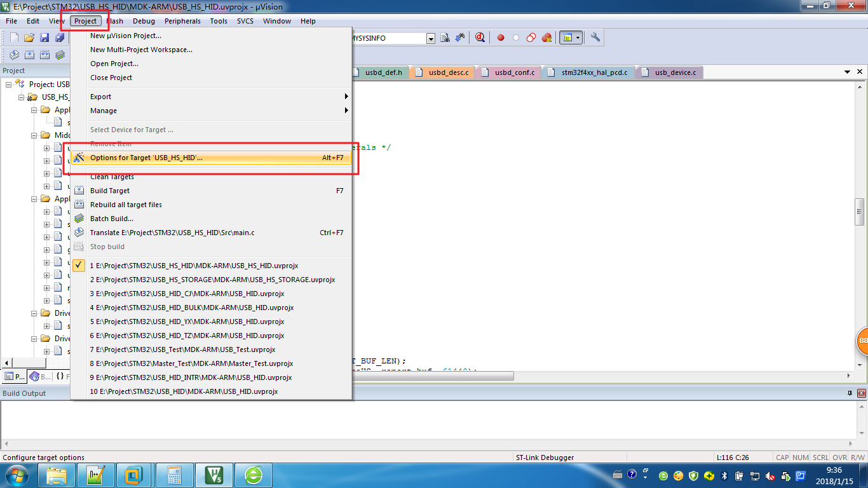Select Close Project
868x488 pixels.
211,78
